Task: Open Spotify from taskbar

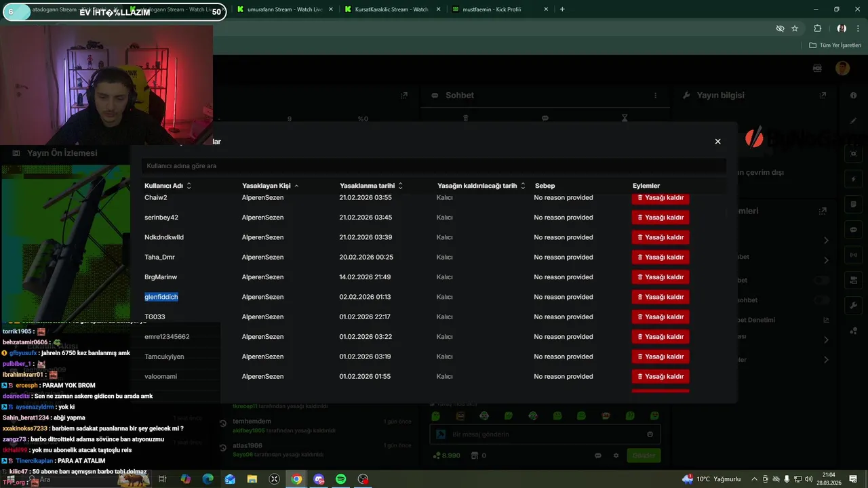Action: pos(341,479)
